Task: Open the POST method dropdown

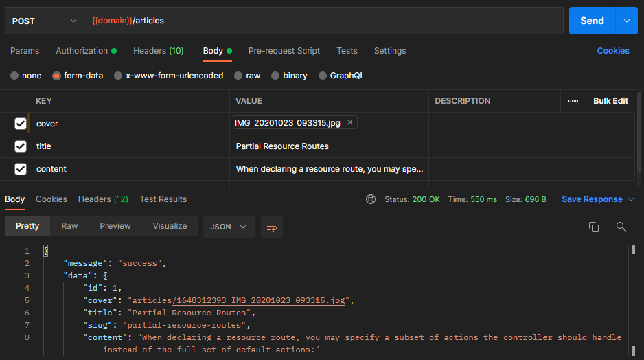Action: (45, 21)
